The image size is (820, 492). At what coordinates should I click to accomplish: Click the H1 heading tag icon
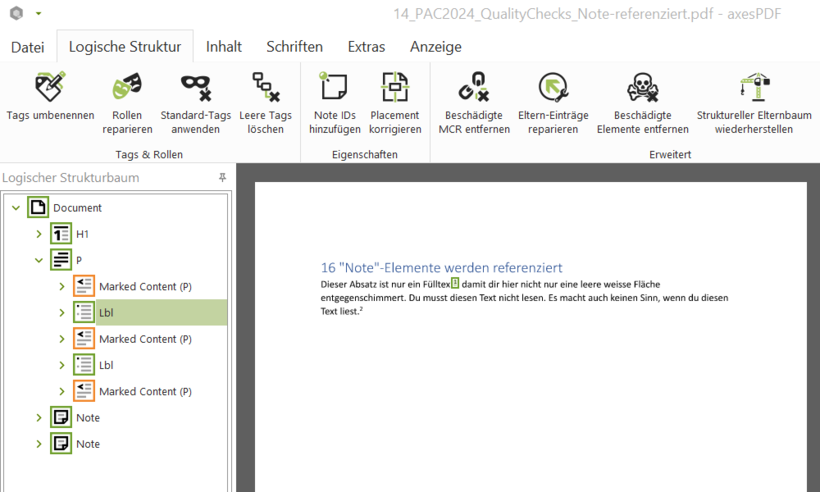pos(61,234)
